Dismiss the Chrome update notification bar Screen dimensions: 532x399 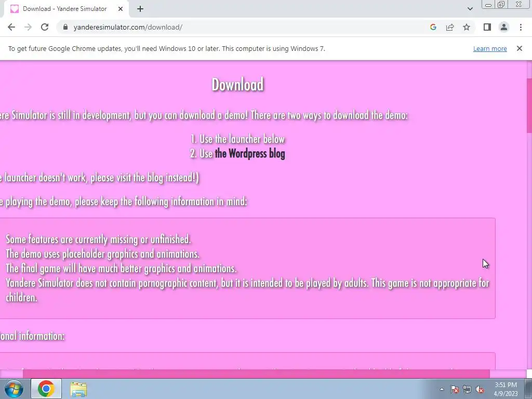pos(520,48)
